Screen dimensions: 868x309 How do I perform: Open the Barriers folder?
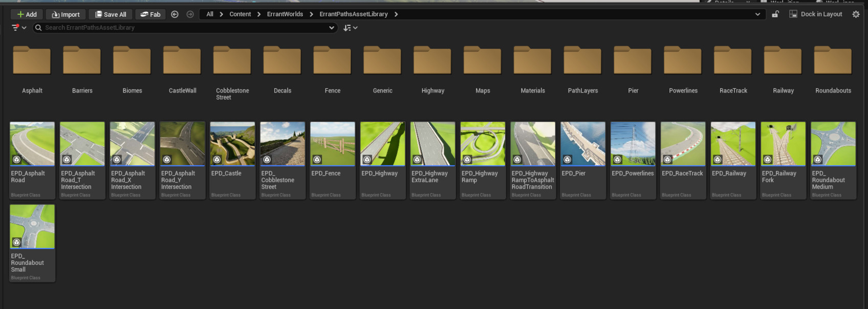coord(82,60)
